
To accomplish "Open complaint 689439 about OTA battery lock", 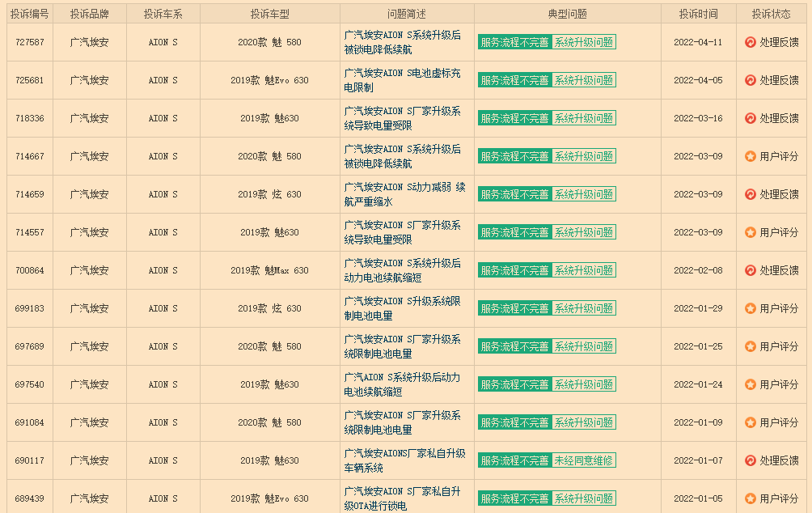I will click(403, 498).
